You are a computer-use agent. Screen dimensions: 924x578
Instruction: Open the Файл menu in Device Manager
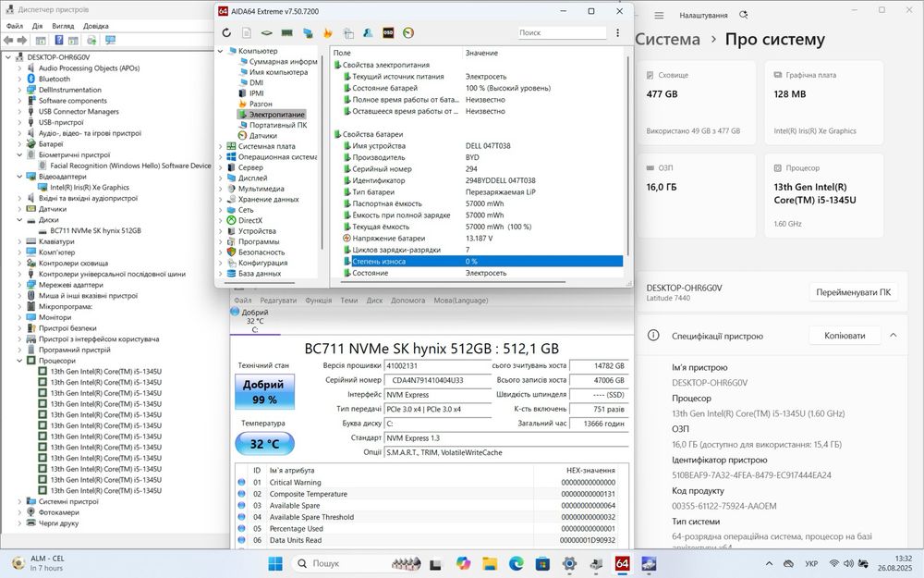(14, 26)
